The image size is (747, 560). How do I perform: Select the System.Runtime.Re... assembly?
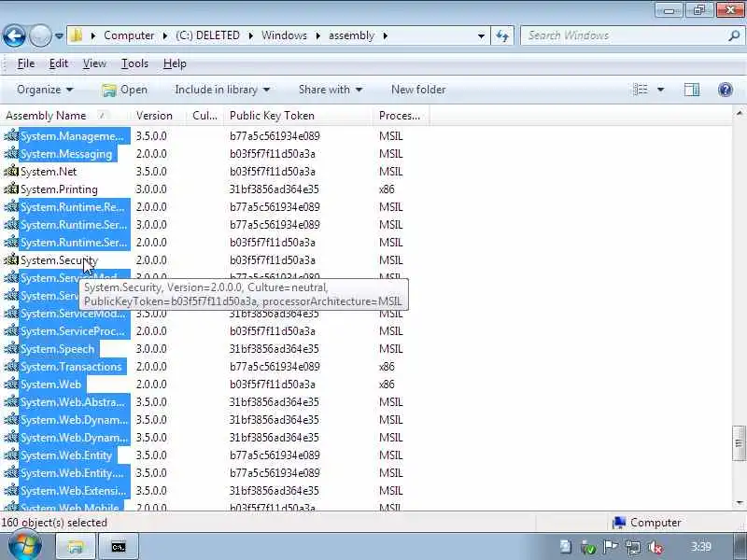click(x=73, y=207)
